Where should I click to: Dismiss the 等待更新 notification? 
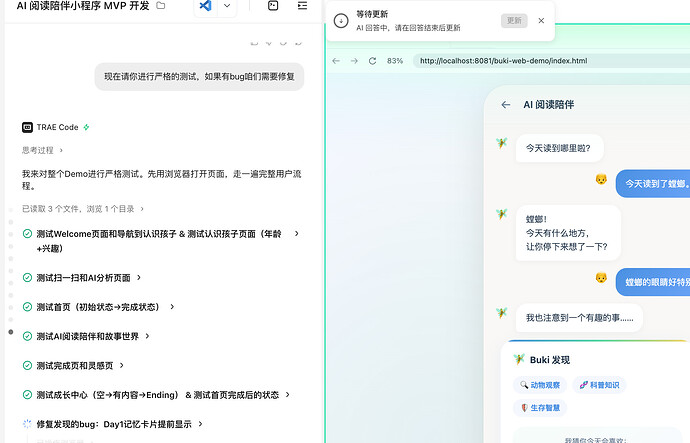coord(541,21)
